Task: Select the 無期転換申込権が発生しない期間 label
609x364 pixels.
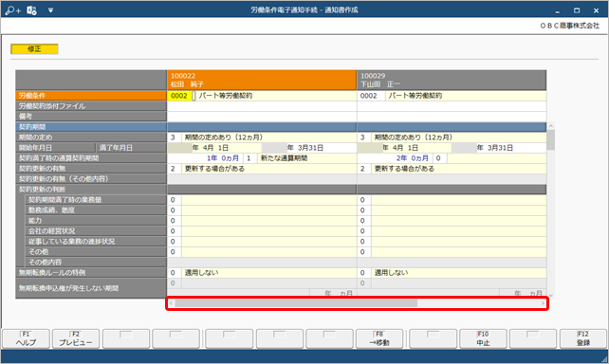Action: coord(91,288)
